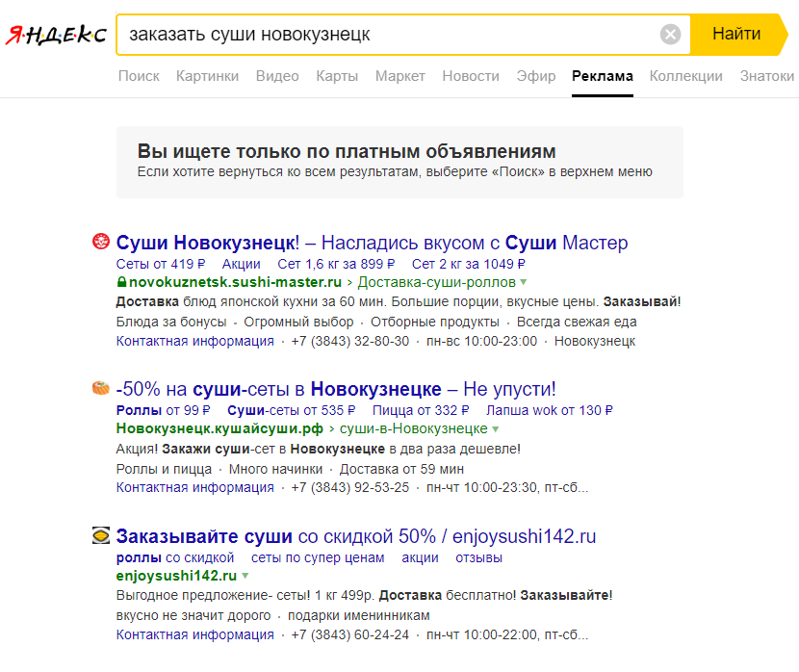Open the Маркет tab
The image size is (799, 672).
coord(400,76)
